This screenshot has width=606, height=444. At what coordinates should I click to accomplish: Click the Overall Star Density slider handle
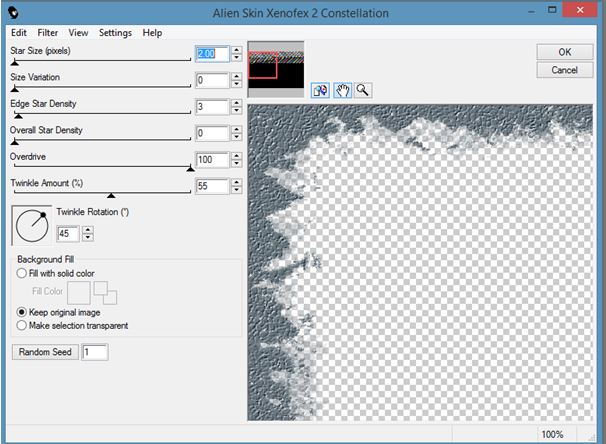(15, 142)
